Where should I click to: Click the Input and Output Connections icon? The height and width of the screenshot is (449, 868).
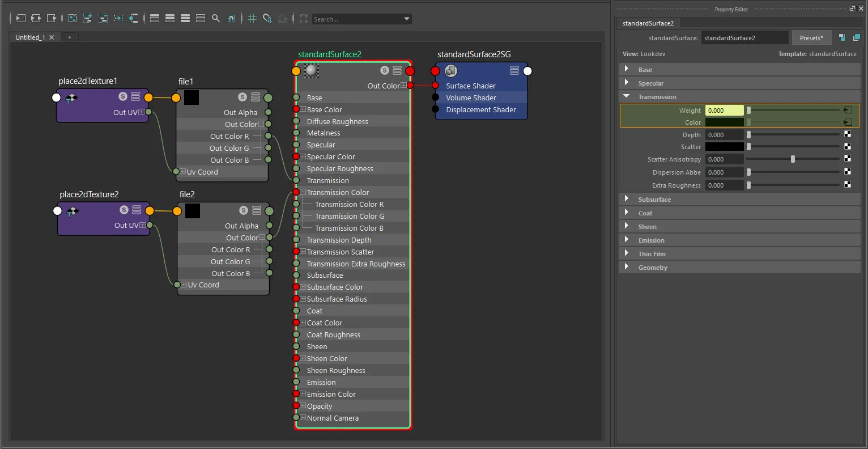coord(36,19)
